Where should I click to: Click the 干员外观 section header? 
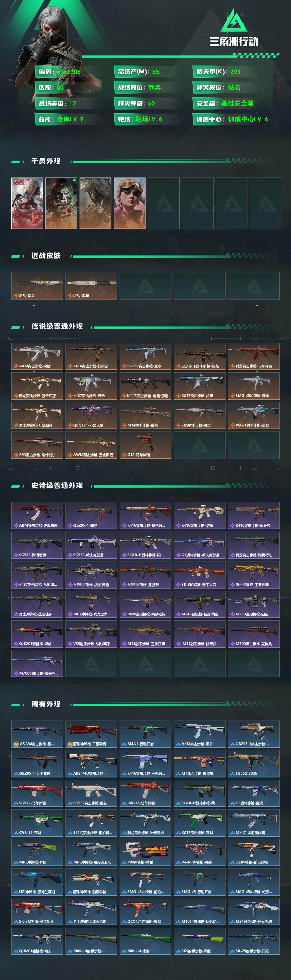point(46,161)
